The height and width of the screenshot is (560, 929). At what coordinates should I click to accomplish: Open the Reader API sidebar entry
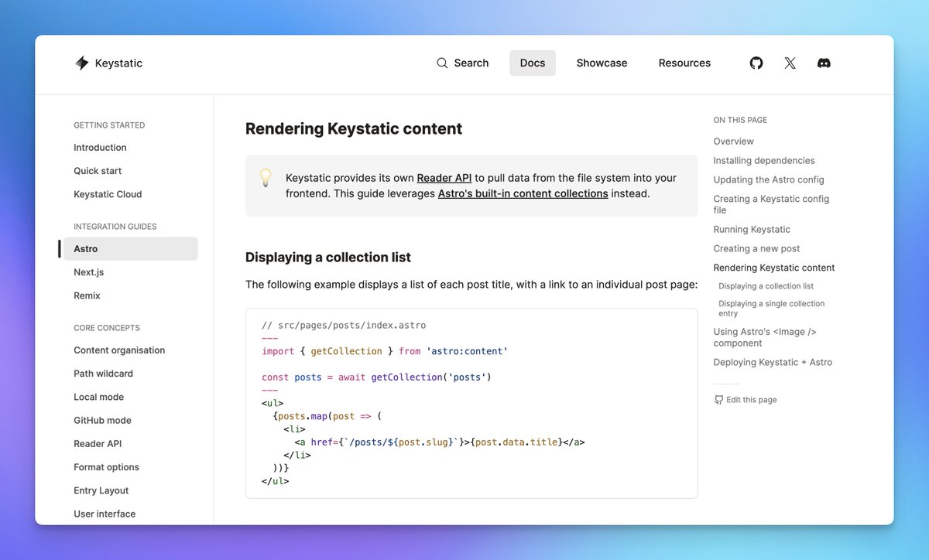98,443
